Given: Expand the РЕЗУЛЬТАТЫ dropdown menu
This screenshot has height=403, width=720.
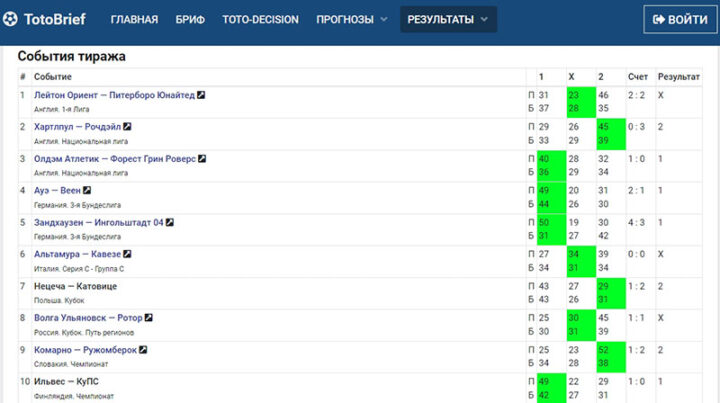Looking at the screenshot, I should click(448, 19).
